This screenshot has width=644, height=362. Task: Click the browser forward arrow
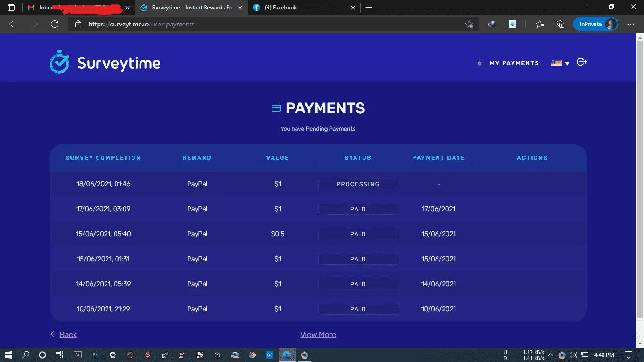click(x=34, y=24)
